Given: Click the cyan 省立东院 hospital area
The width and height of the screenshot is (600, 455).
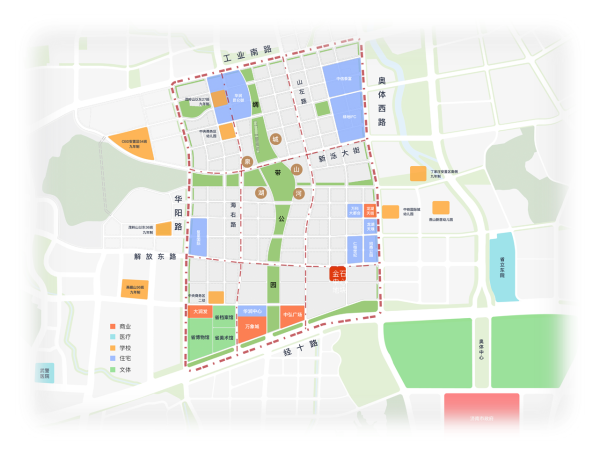Looking at the screenshot, I should pos(500,267).
